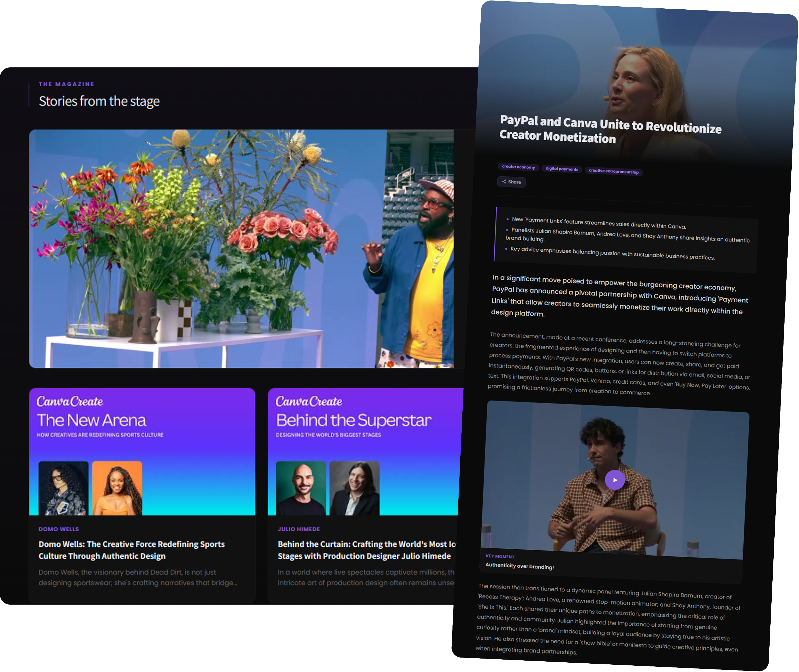Image resolution: width=799 pixels, height=672 pixels.
Task: Open 'The New Arena' card banner
Action: (142, 452)
